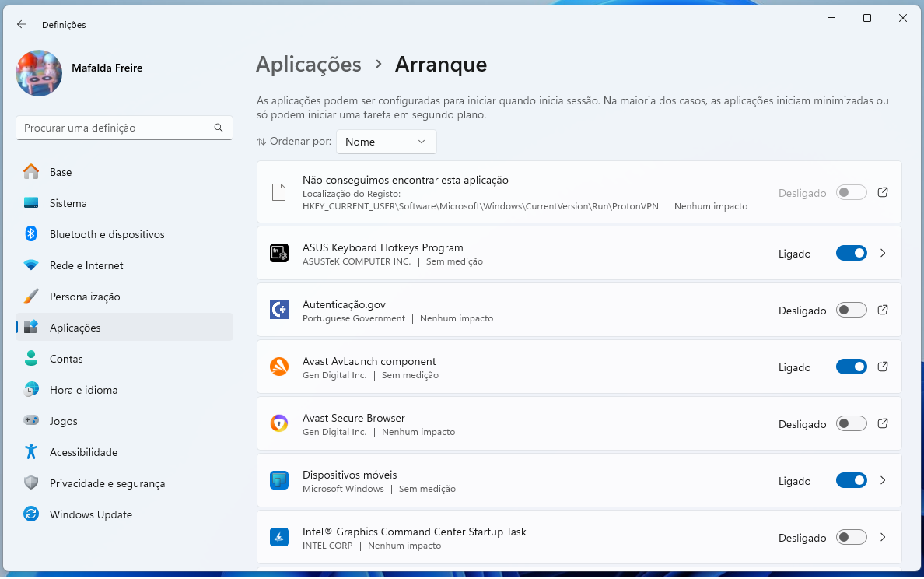924x579 pixels.
Task: Click the 'Microsoft Windows' publisher label
Action: pos(343,489)
